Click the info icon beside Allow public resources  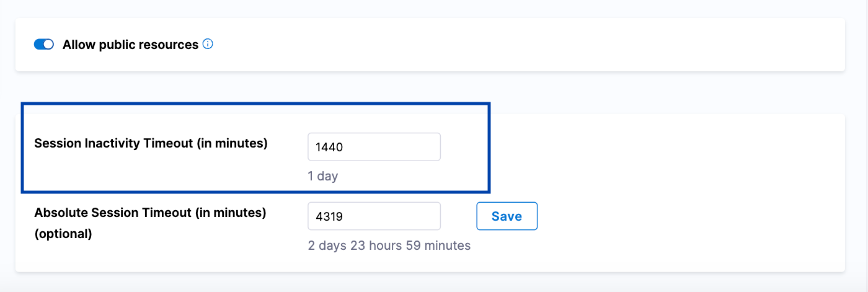(x=208, y=44)
